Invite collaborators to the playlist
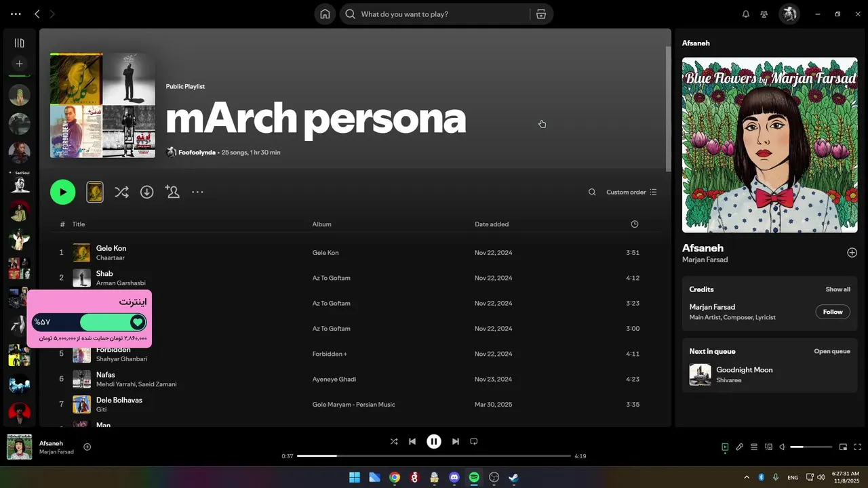Viewport: 868px width, 488px height. pyautogui.click(x=172, y=192)
